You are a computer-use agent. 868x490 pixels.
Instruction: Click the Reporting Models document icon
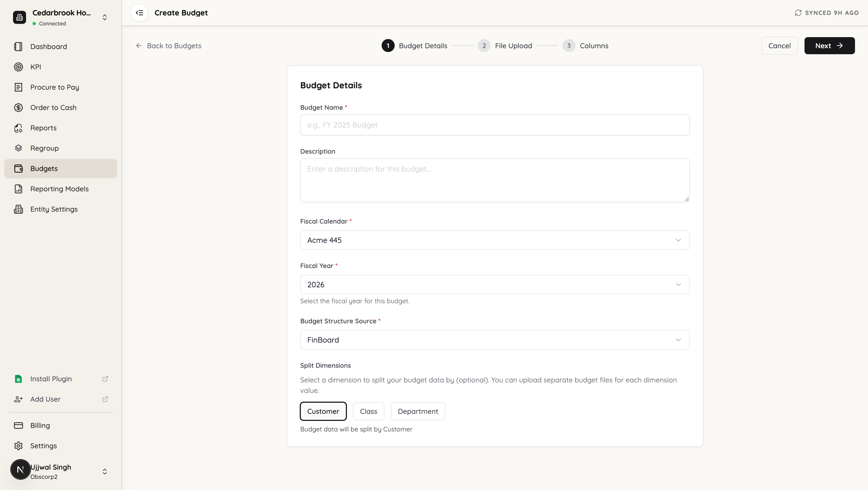click(18, 189)
